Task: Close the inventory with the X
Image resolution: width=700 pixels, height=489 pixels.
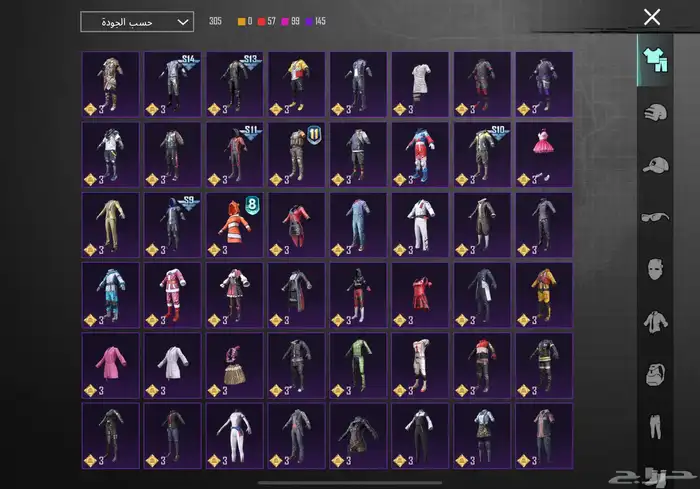Action: [x=652, y=17]
